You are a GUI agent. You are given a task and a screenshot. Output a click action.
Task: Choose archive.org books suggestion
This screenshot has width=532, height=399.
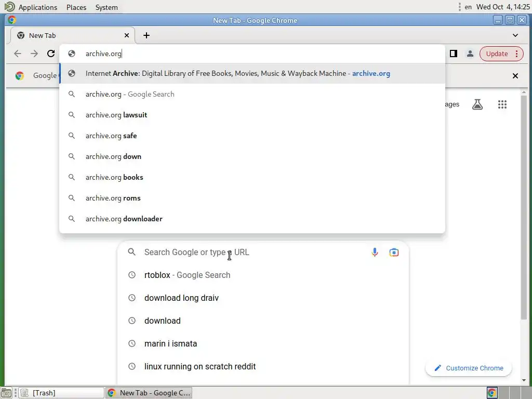(252, 177)
